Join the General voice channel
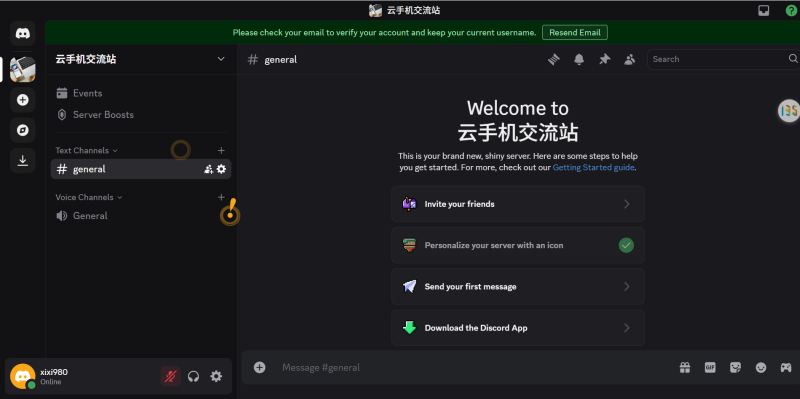800x399 pixels. (141, 216)
